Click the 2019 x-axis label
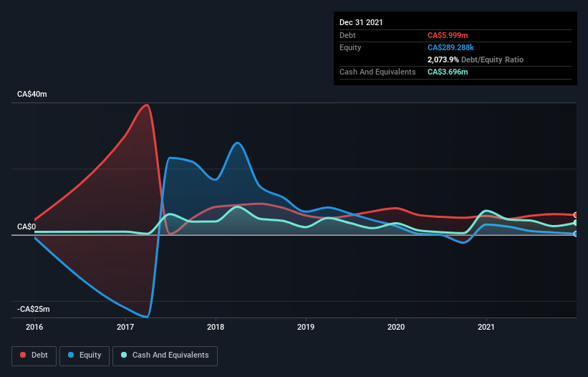Viewport: 588px width, 377px height. click(306, 327)
